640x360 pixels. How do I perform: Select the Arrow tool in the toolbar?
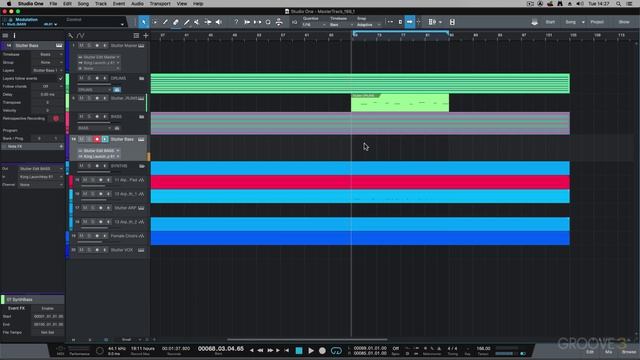pos(144,22)
